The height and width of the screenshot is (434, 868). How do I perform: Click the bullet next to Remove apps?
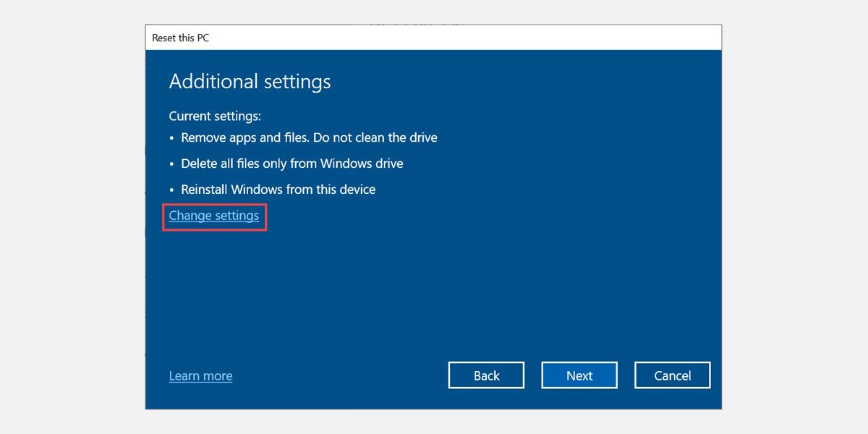point(171,137)
